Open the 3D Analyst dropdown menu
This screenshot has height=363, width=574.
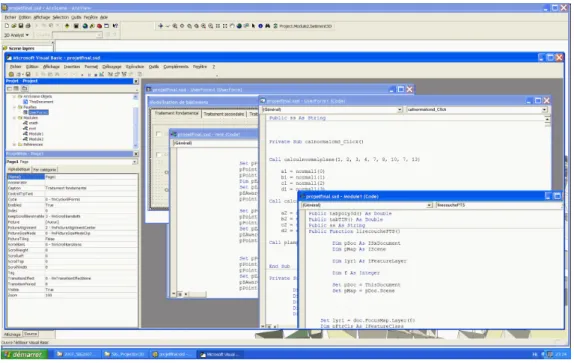[x=16, y=35]
